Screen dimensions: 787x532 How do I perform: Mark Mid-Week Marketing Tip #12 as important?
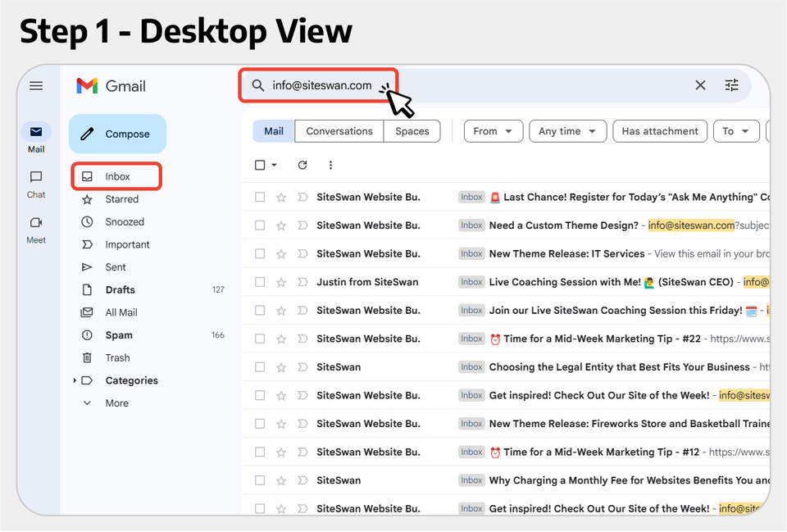tap(303, 452)
